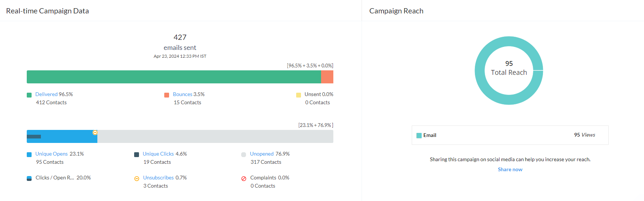Viewport: 644px width, 201px height.
Task: Open the Unsubscribes link
Action: [158, 178]
